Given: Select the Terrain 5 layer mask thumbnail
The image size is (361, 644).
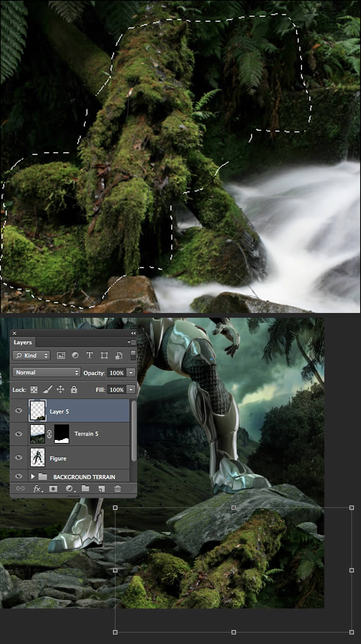Looking at the screenshot, I should point(61,434).
